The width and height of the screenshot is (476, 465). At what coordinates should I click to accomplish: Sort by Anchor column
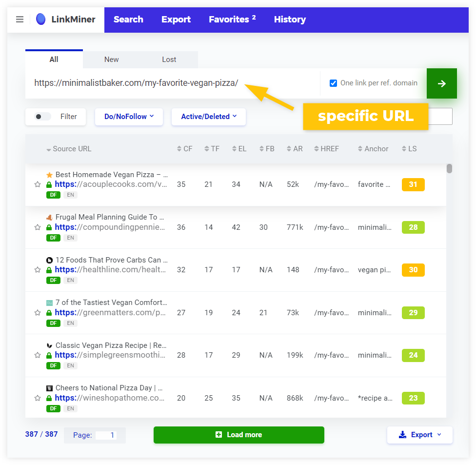click(x=373, y=149)
